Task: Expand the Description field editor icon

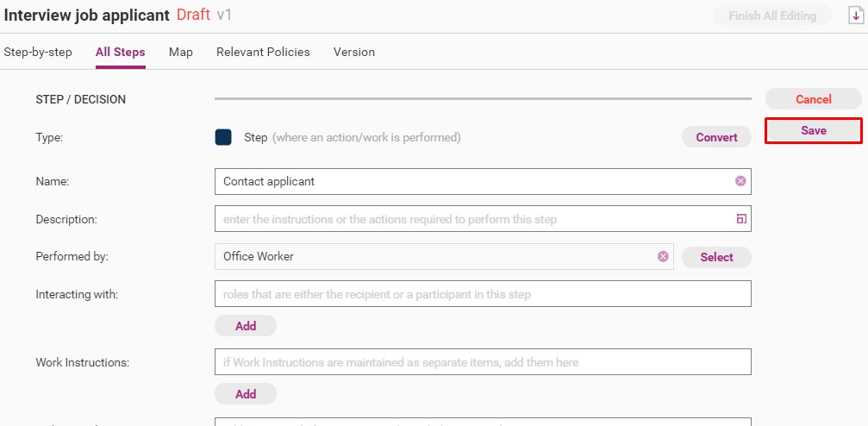Action: [741, 219]
